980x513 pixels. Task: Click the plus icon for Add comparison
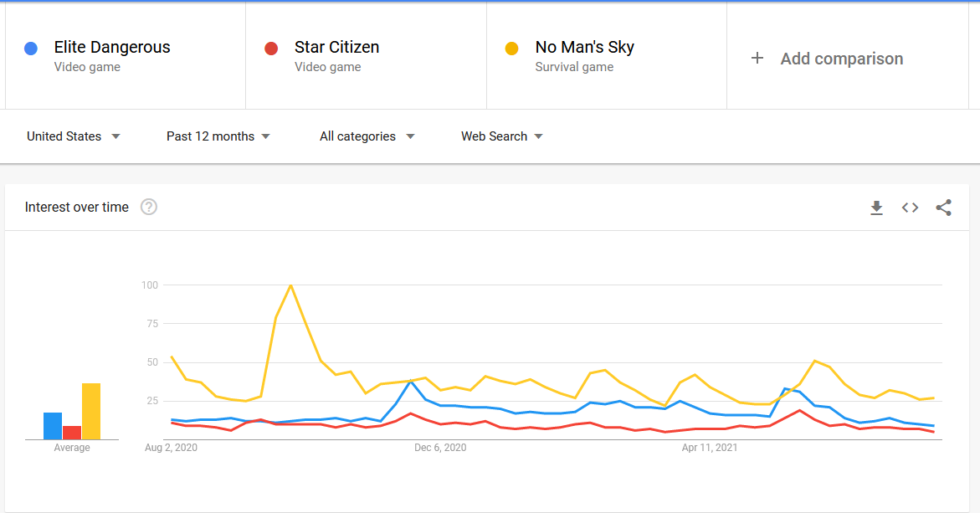pos(757,58)
